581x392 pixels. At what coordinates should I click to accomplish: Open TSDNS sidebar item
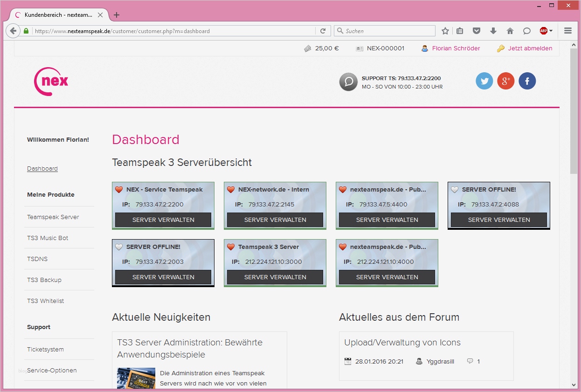pos(37,259)
